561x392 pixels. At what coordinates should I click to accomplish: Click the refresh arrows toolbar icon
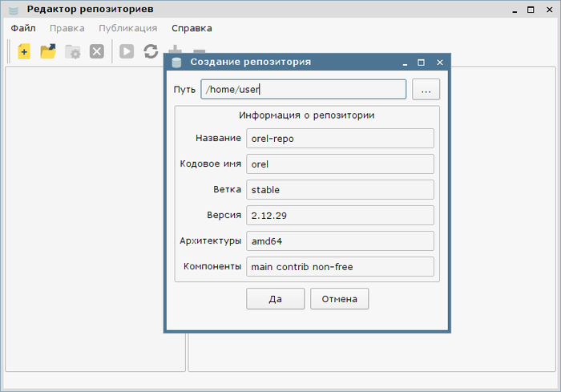click(x=151, y=52)
